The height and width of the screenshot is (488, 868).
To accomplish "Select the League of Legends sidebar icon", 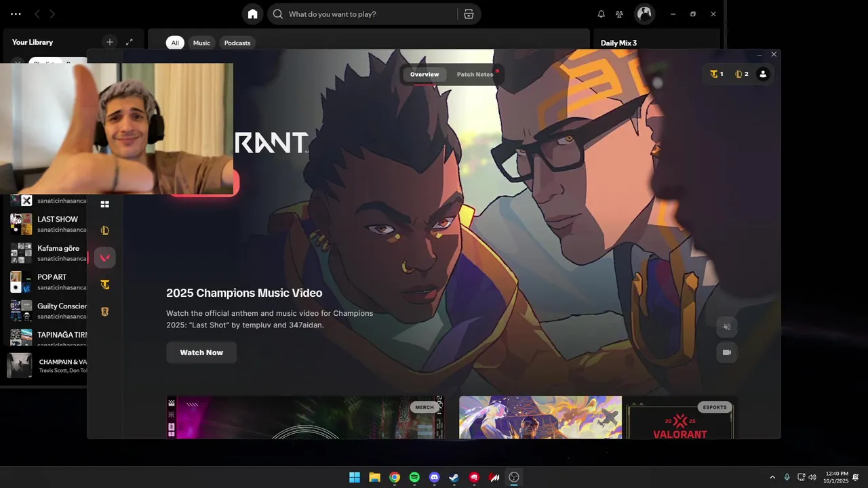I will click(104, 230).
